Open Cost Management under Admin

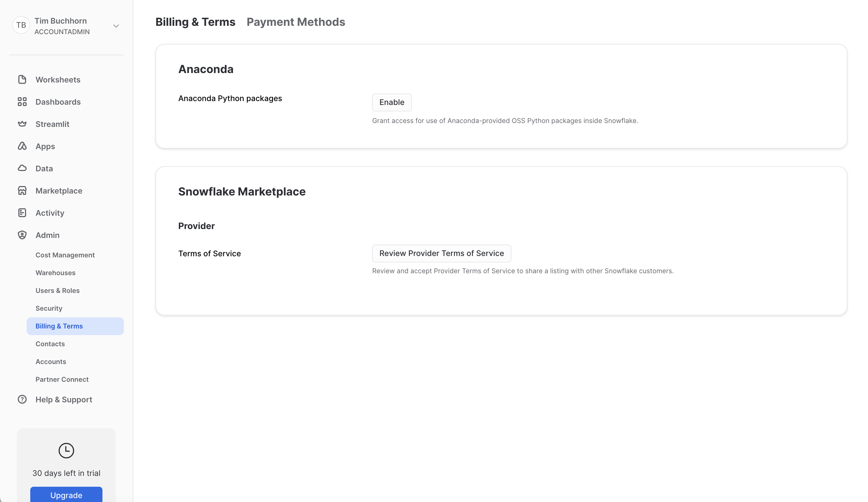65,255
